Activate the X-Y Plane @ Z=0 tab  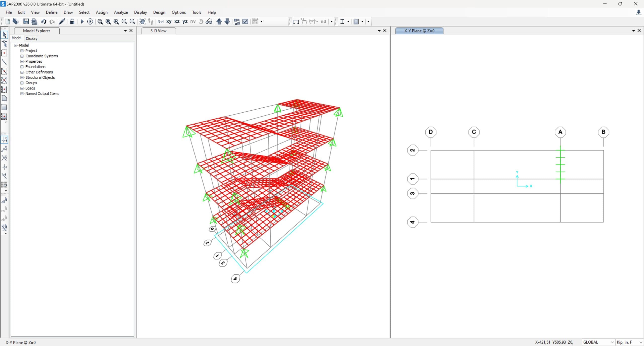[419, 31]
